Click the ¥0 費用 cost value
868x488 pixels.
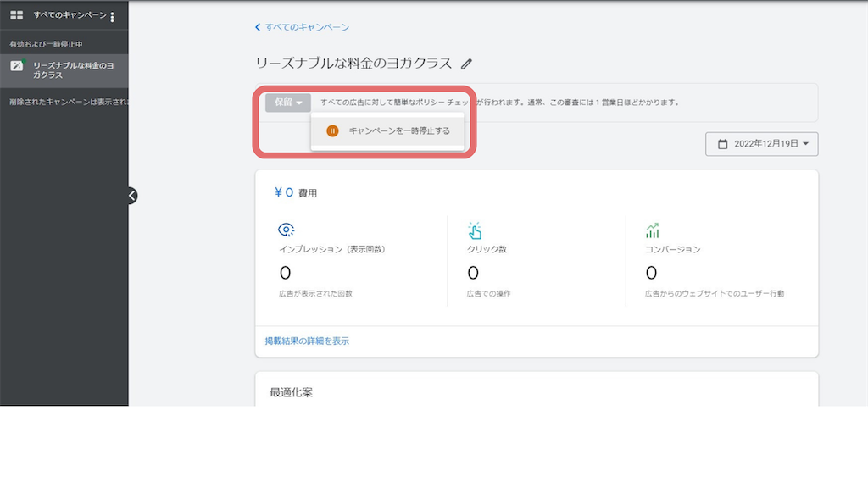point(296,192)
